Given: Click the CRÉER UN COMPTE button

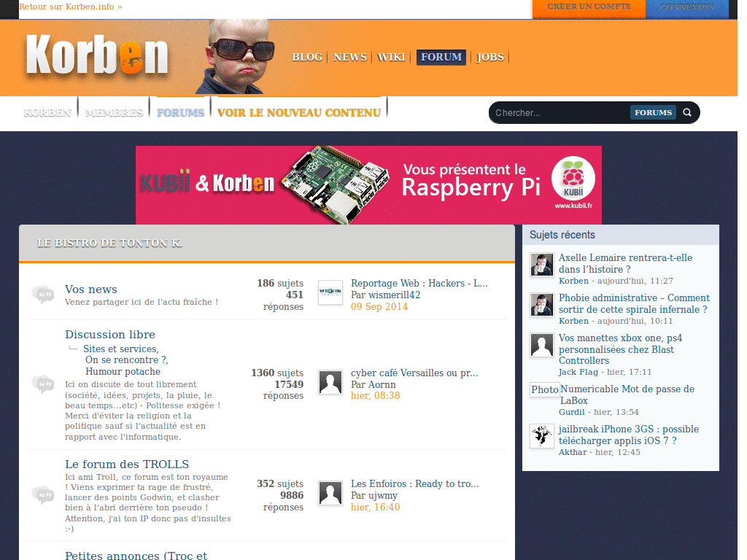Looking at the screenshot, I should click(589, 7).
